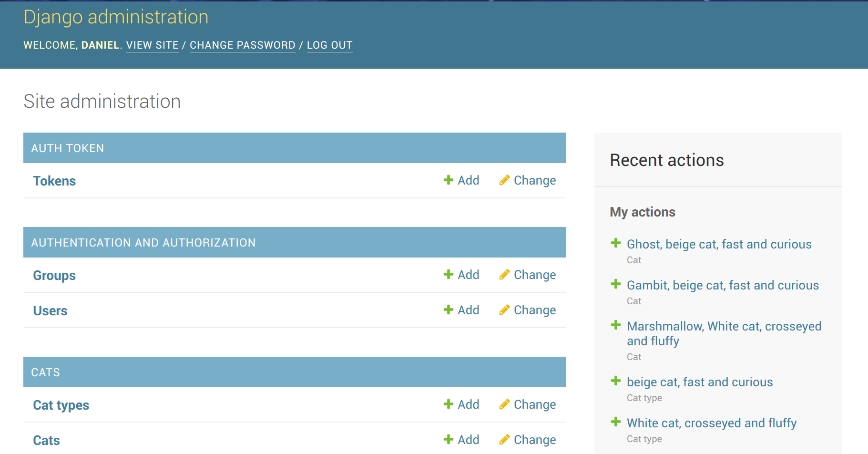Viewport: 868px width, 454px height.
Task: Click the plus icon in Cat types row
Action: [448, 404]
